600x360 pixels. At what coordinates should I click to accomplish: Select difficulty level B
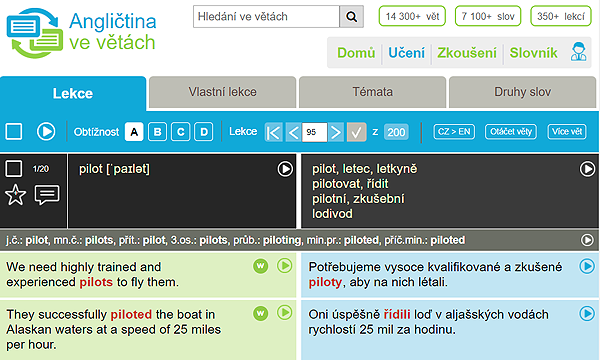(157, 132)
